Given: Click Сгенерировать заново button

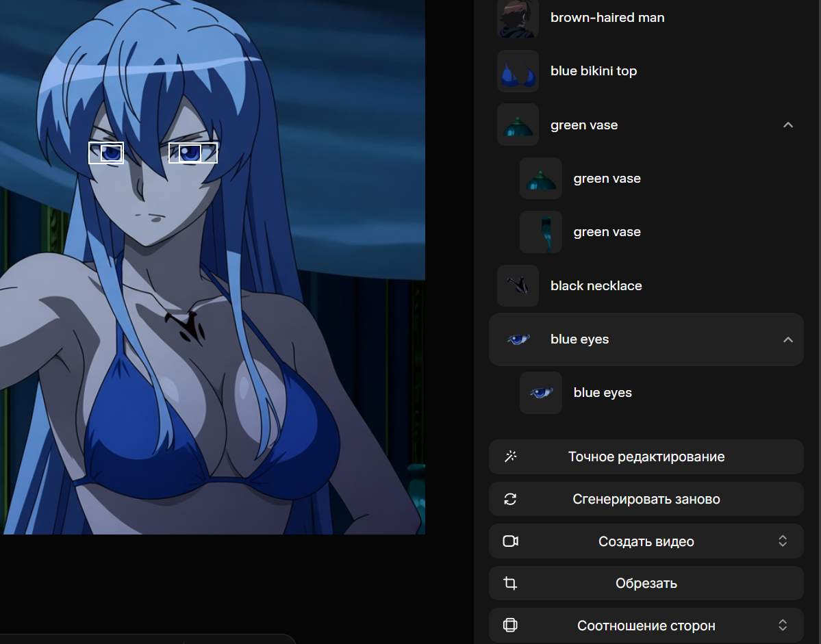Looking at the screenshot, I should 646,499.
